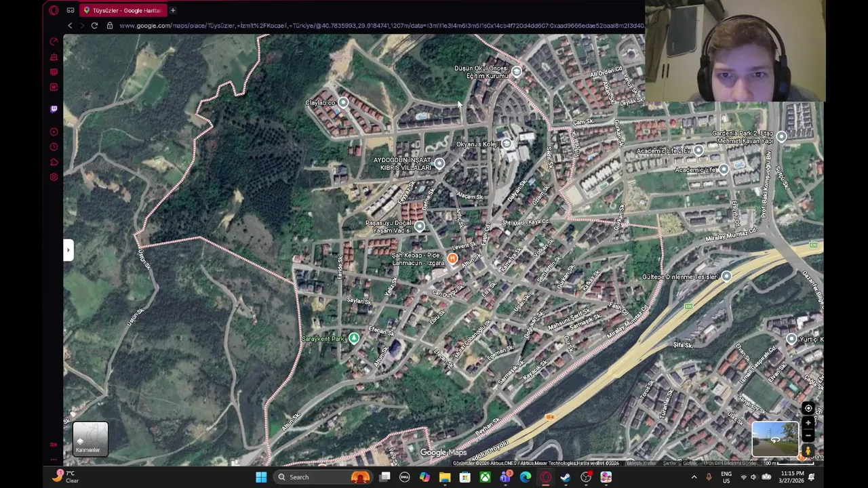
Task: Open Extensions cube icon in sidebar
Action: coord(54,162)
